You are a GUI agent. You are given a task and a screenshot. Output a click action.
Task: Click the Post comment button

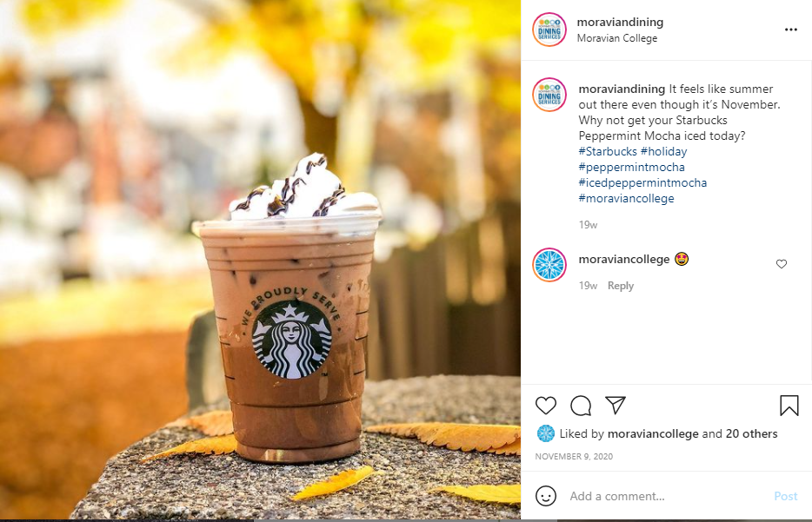point(786,496)
